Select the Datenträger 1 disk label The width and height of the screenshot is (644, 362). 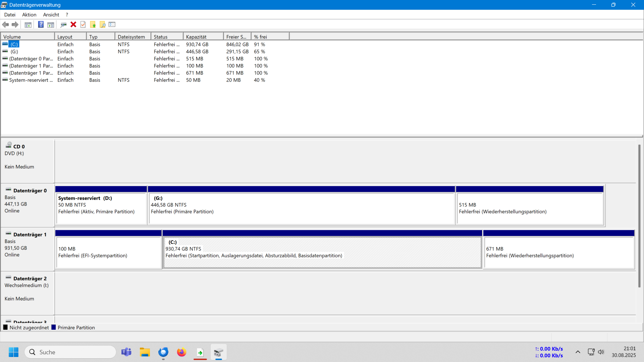tap(28, 249)
